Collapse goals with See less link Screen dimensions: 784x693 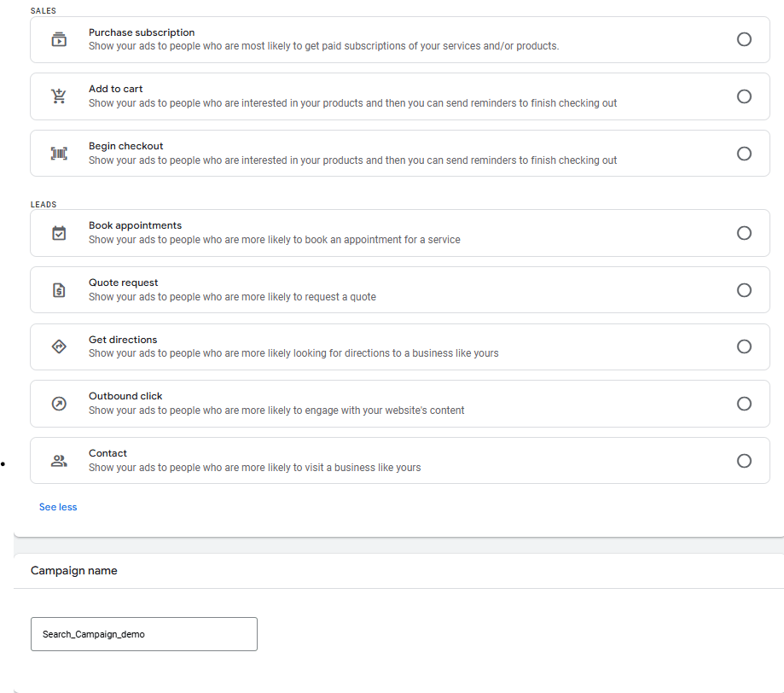58,507
